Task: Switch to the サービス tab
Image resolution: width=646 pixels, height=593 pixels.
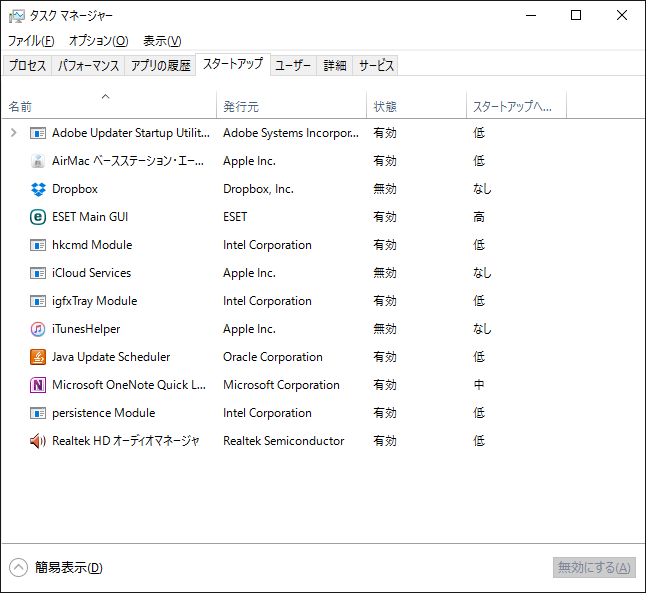Action: pos(376,66)
